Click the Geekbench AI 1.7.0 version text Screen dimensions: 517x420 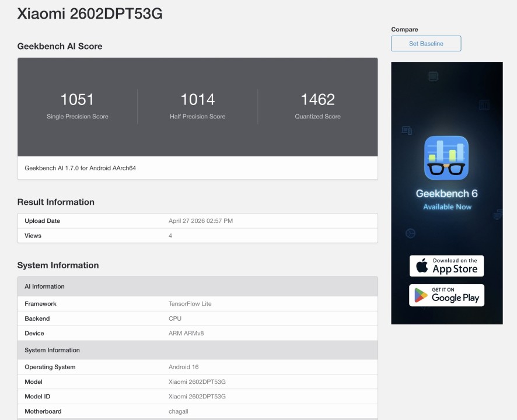(80, 168)
